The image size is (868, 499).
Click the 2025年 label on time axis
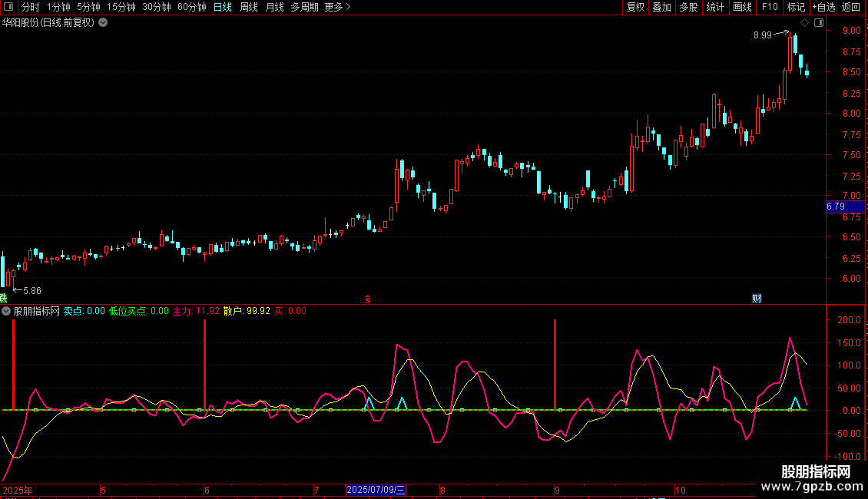17,490
